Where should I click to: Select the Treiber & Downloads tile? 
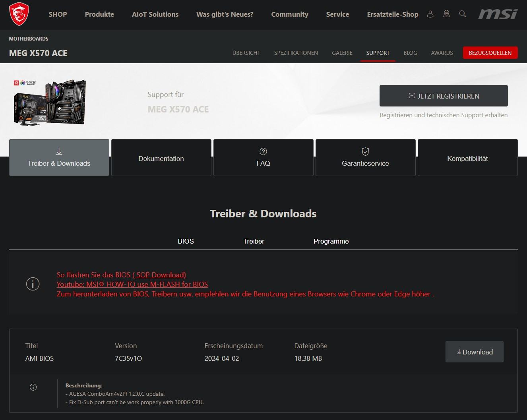pos(59,157)
